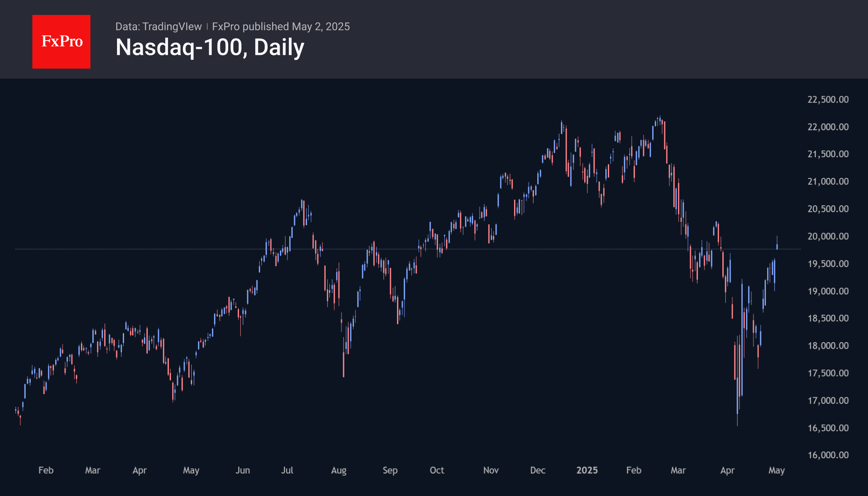
Task: Select the 17,000.00 price axis label
Action: [828, 401]
